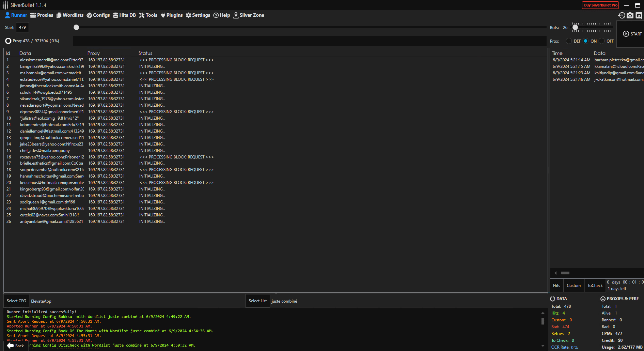Click the Bots count slider handle
Viewport: 644px width, 351px height.
(575, 27)
